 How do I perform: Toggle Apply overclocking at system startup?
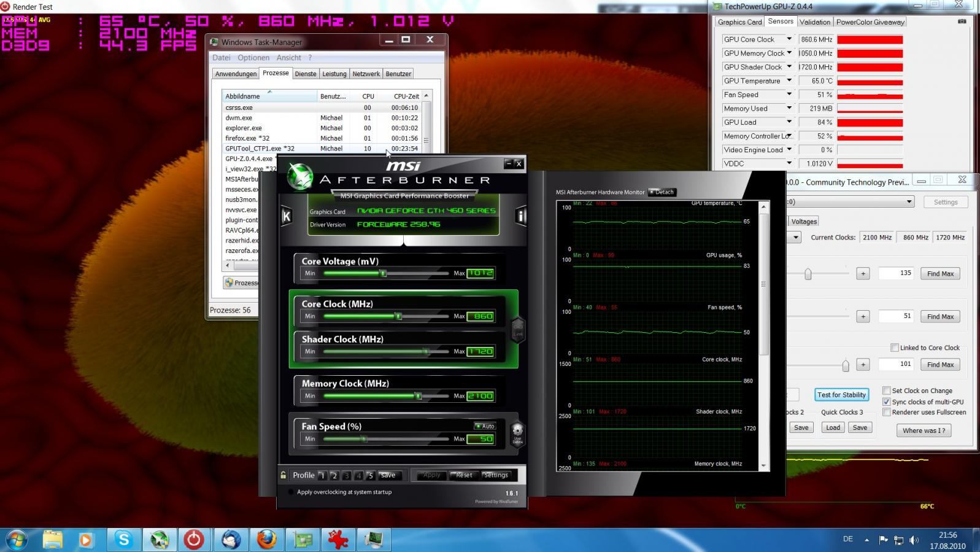coord(291,492)
